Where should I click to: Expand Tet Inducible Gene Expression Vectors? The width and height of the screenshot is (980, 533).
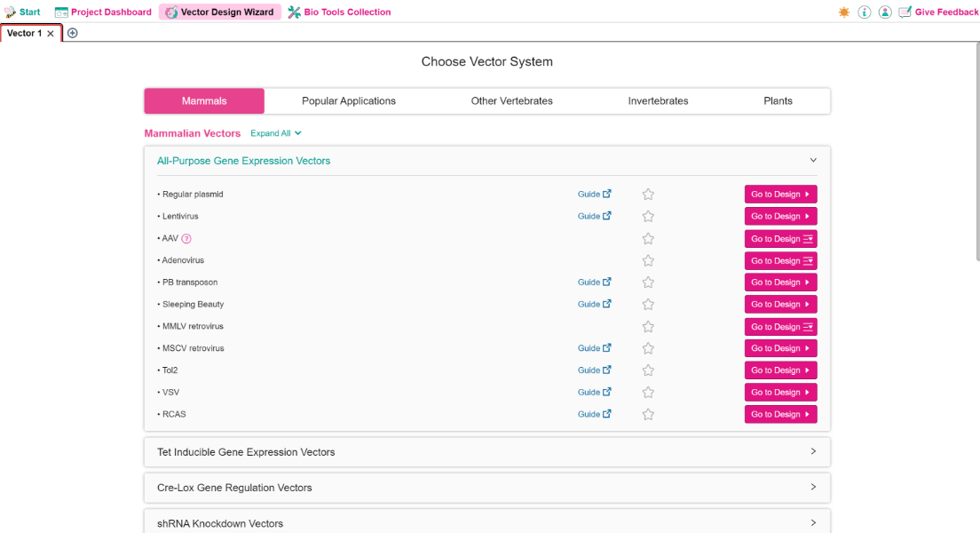pos(486,451)
